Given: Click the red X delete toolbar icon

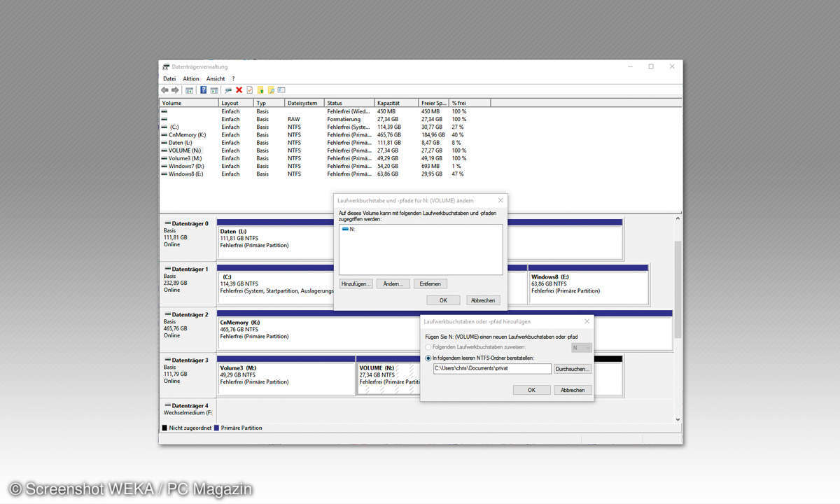Looking at the screenshot, I should pos(239,90).
